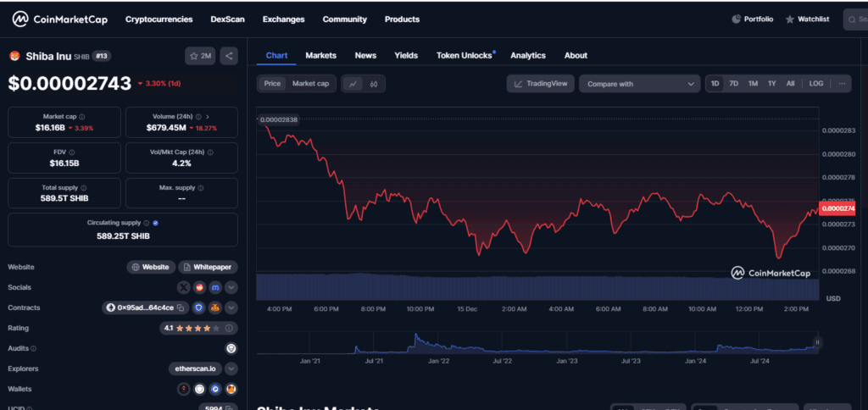
Task: Expand the Socials chevron
Action: coord(231,288)
